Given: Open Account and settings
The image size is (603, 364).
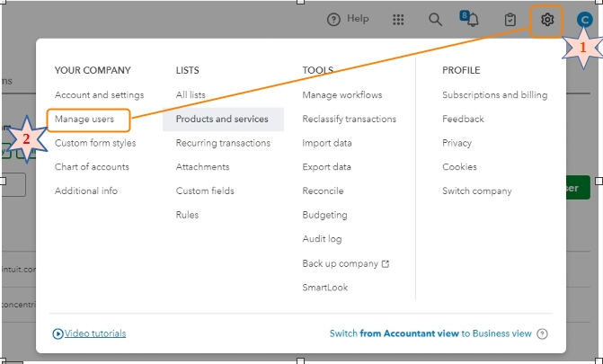Looking at the screenshot, I should click(x=99, y=94).
